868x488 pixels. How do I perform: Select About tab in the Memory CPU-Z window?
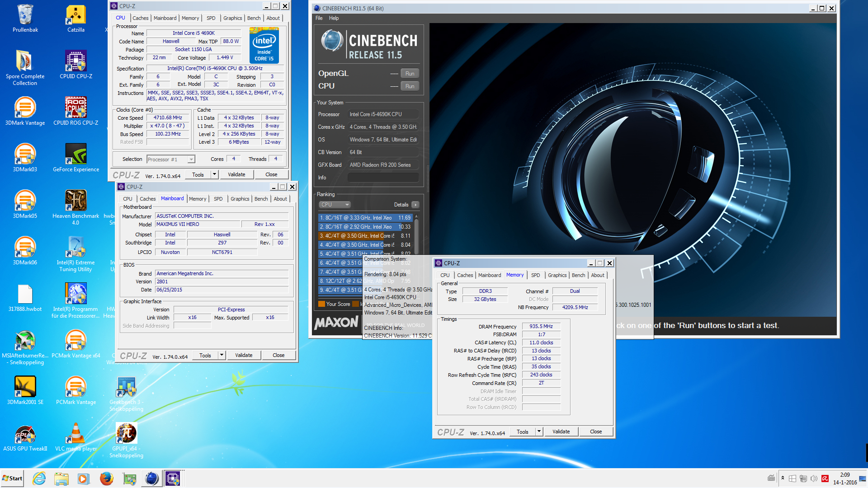coord(598,275)
